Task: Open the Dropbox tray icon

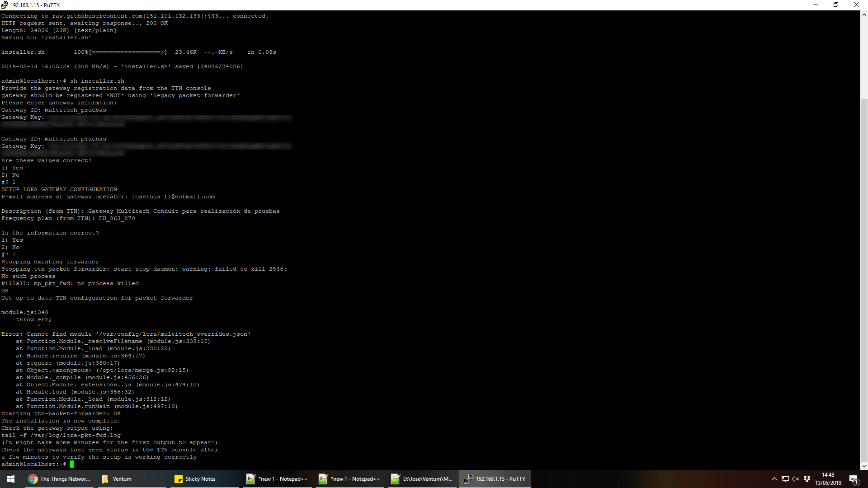Action: pyautogui.click(x=807, y=479)
